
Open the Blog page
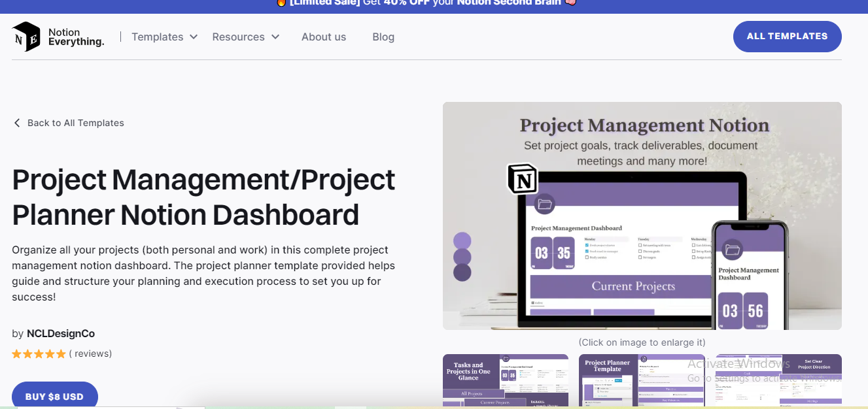[x=383, y=37]
